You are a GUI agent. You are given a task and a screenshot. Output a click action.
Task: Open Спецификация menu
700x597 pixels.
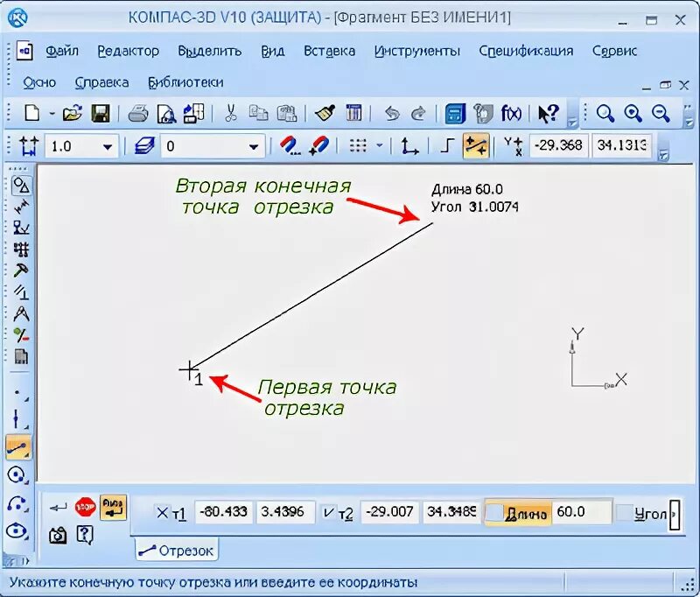[526, 51]
